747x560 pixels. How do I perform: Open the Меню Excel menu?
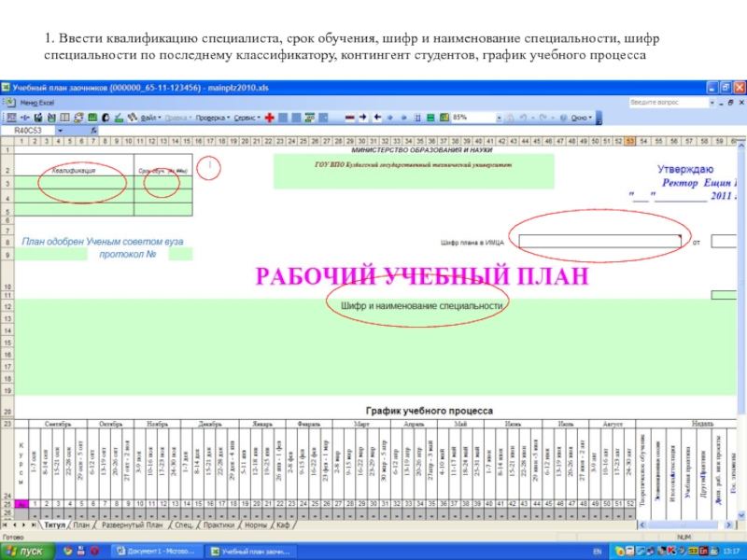pos(37,103)
